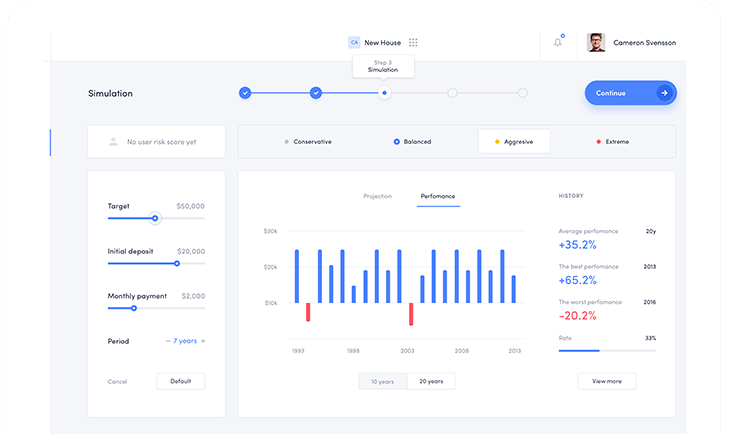The image size is (729, 434).
Task: Click the CA house badge icon
Action: tap(354, 43)
